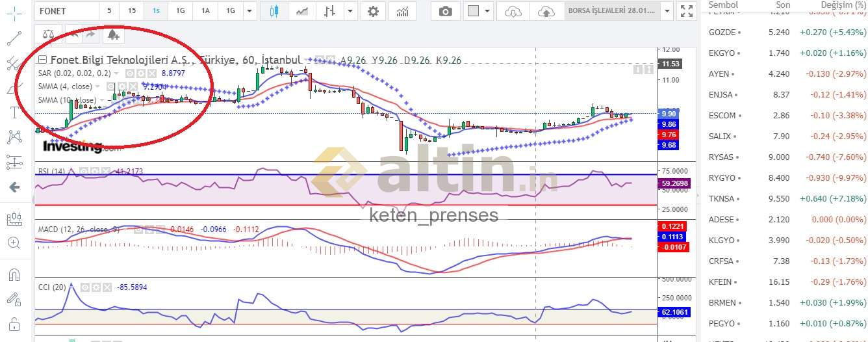Open the time interval dropdown arrow
Viewport: 868px width, 342px height.
point(250,11)
